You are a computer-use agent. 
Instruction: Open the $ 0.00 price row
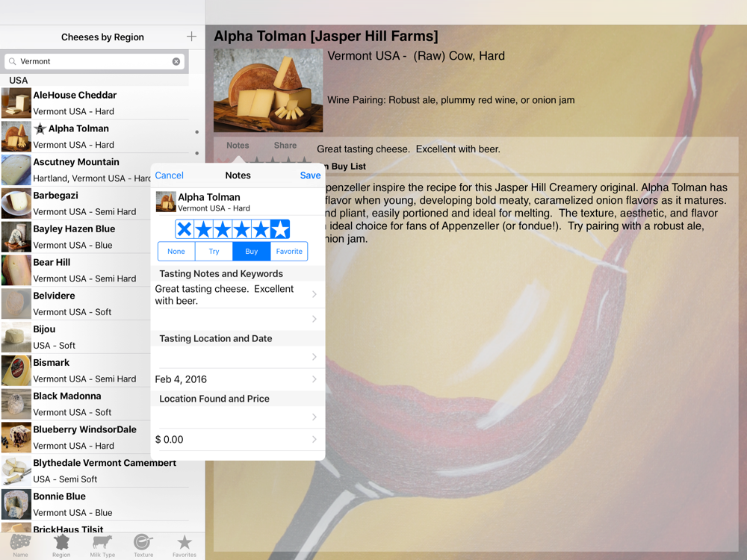point(238,440)
